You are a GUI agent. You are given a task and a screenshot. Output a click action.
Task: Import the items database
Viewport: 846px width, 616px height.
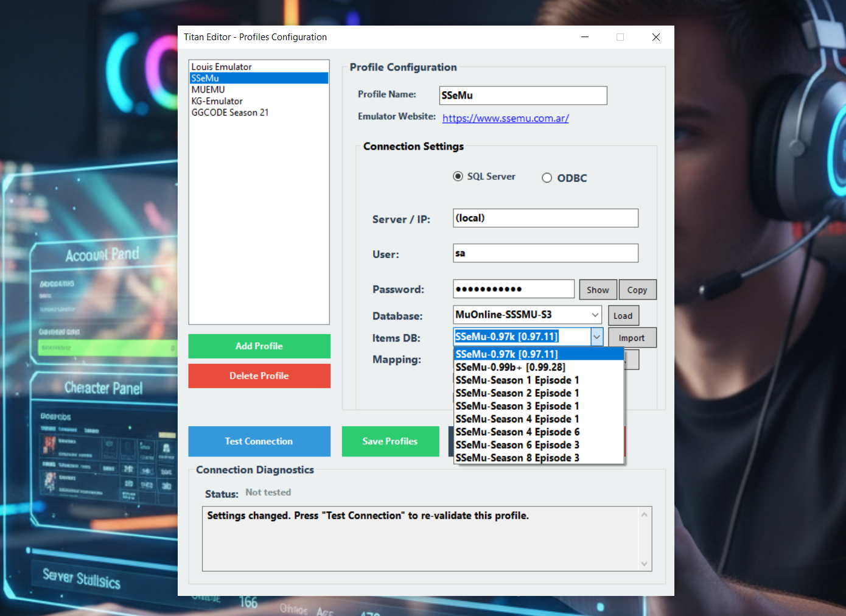coord(632,337)
